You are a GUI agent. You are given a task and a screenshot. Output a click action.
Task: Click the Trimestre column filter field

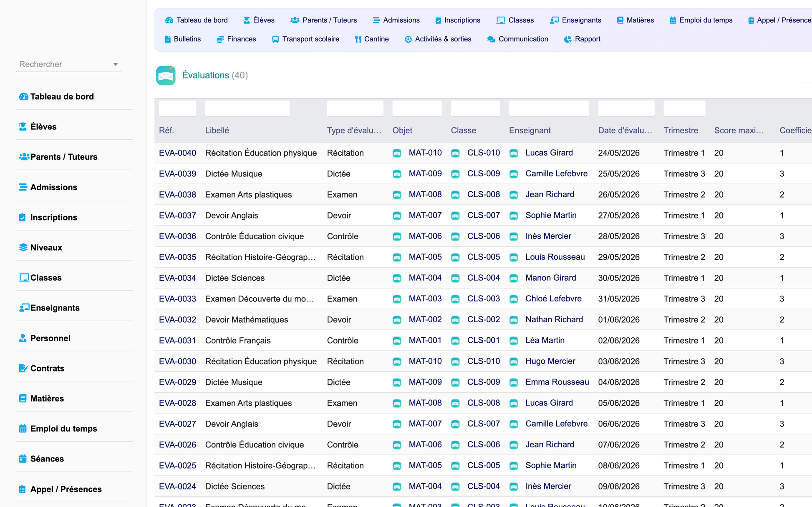[x=684, y=108]
